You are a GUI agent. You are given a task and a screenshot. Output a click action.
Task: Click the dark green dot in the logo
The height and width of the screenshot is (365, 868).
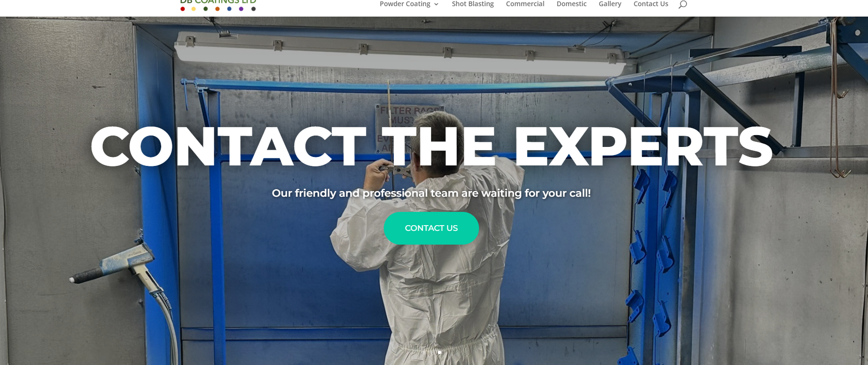(206, 9)
